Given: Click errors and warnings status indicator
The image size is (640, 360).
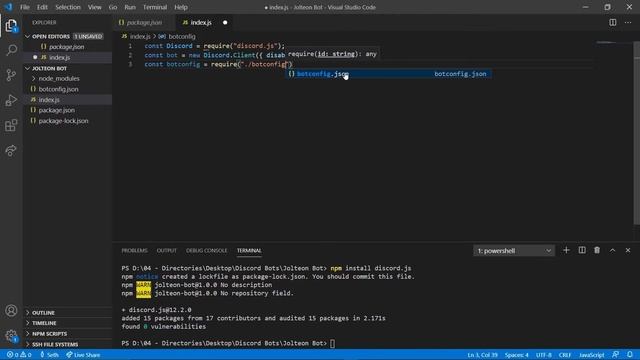Looking at the screenshot, I should point(19,355).
